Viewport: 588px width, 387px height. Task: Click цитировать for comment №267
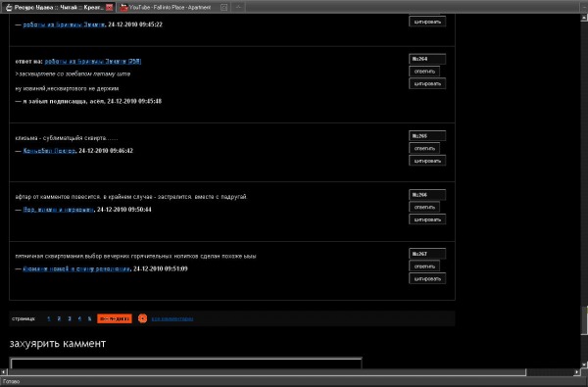[x=427, y=278]
